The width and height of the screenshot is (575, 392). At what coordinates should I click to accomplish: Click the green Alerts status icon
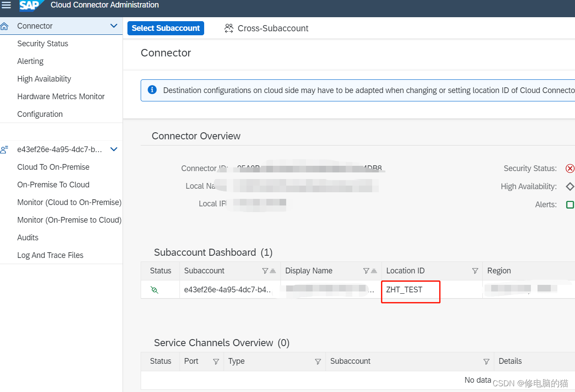click(570, 205)
